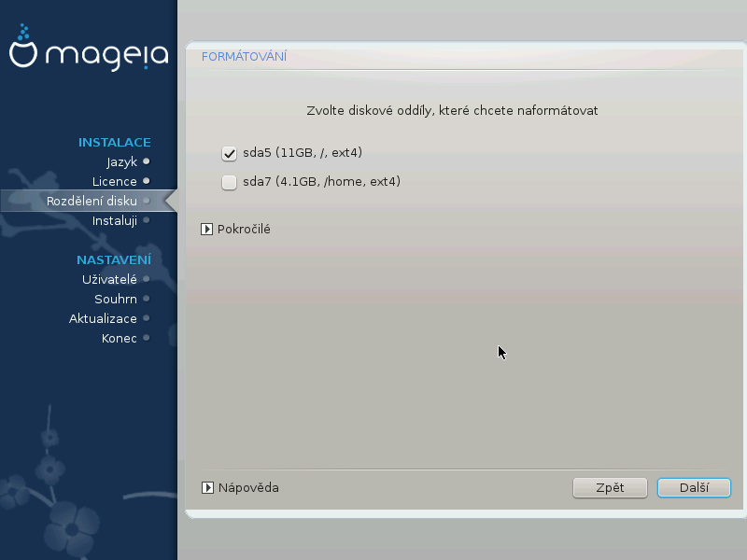Image resolution: width=747 pixels, height=560 pixels.
Task: Select the Rozdělení disku step in sidebar
Action: tap(92, 201)
